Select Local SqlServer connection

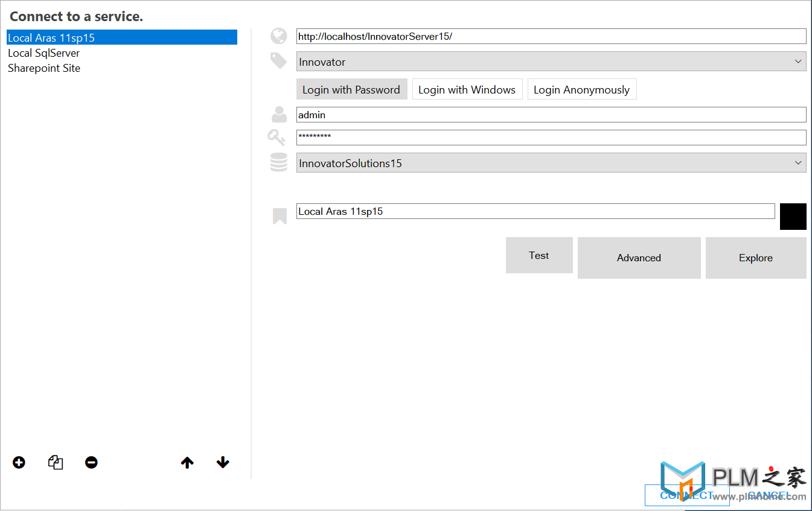pyautogui.click(x=122, y=53)
